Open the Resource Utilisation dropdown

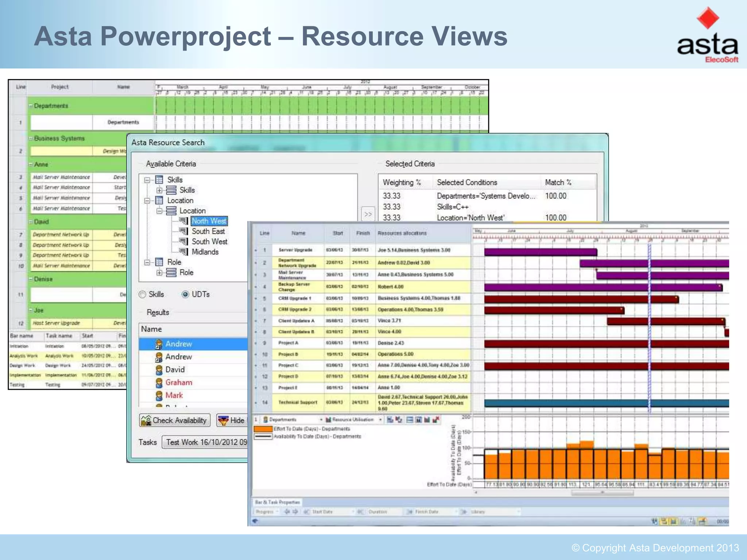380,420
